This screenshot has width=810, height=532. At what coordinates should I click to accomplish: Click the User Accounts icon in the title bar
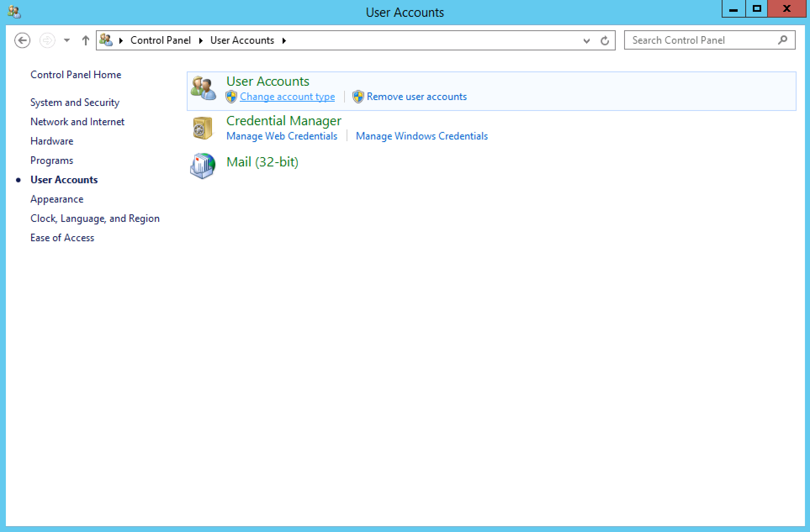(15, 11)
